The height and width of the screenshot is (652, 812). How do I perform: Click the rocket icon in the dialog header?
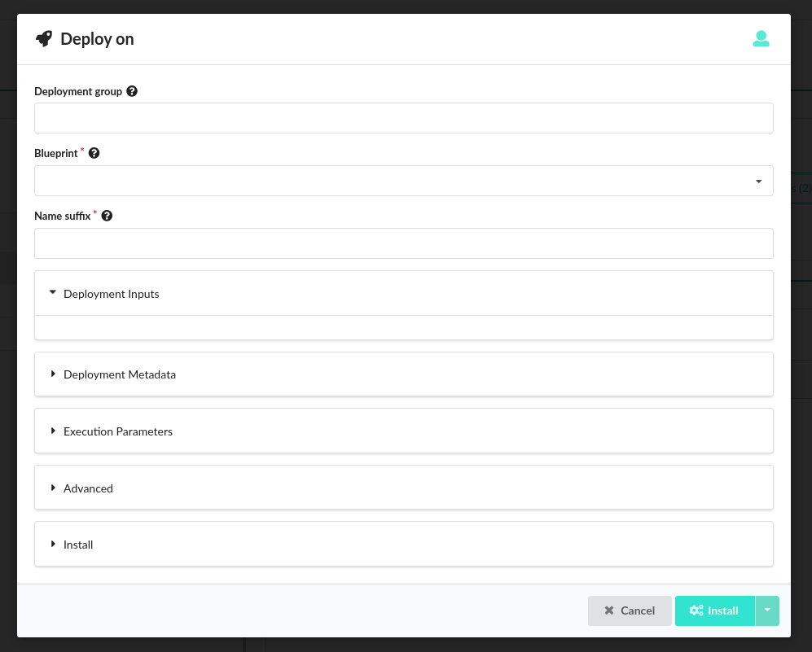pos(44,38)
